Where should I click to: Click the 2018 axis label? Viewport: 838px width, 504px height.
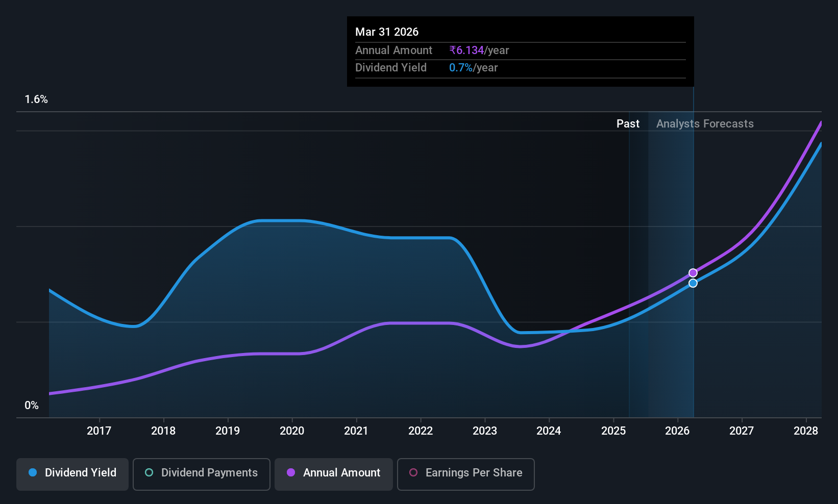click(x=163, y=431)
